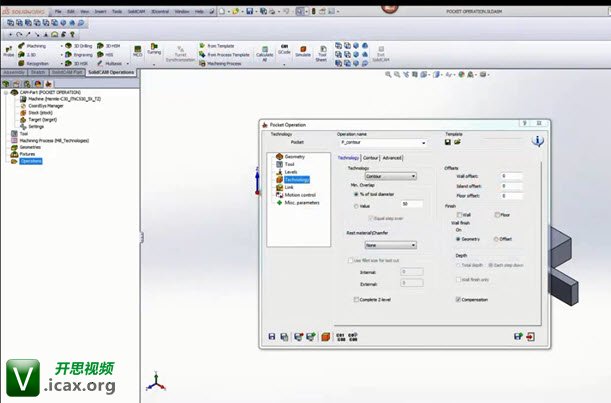Screen dimensions: 611x403
Task: Enable the Floor finish checkbox
Action: (x=497, y=215)
